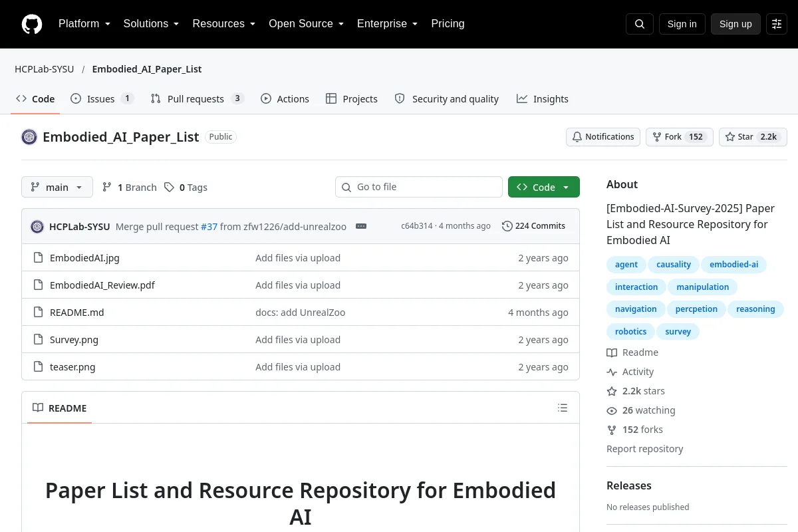Expand the Enterprise menu
The height and width of the screenshot is (532, 798).
pyautogui.click(x=387, y=24)
